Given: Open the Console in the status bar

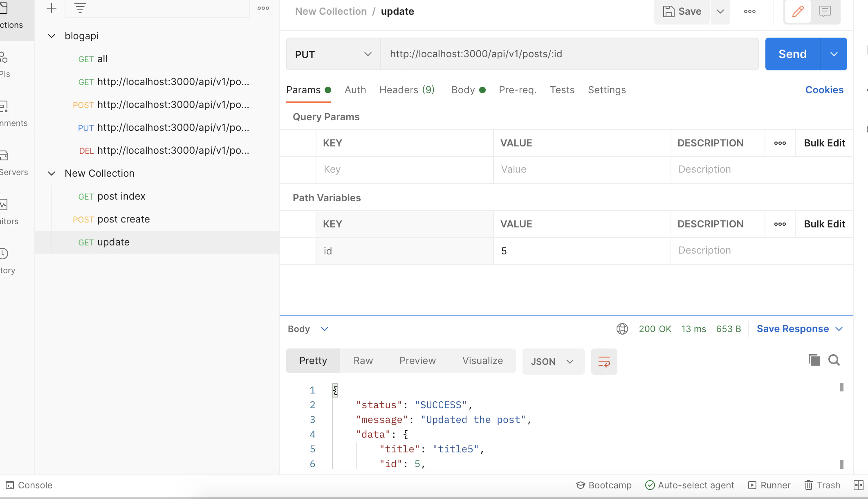Looking at the screenshot, I should 29,485.
